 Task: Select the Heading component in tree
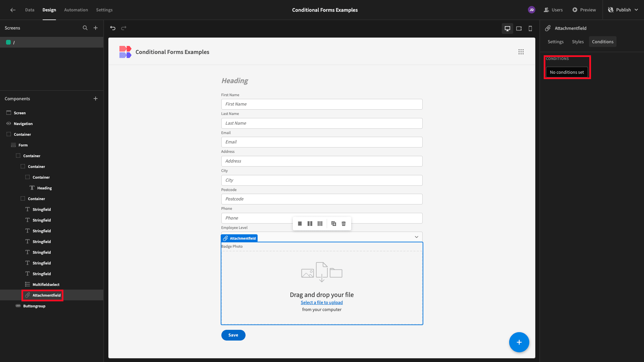[52, 188]
